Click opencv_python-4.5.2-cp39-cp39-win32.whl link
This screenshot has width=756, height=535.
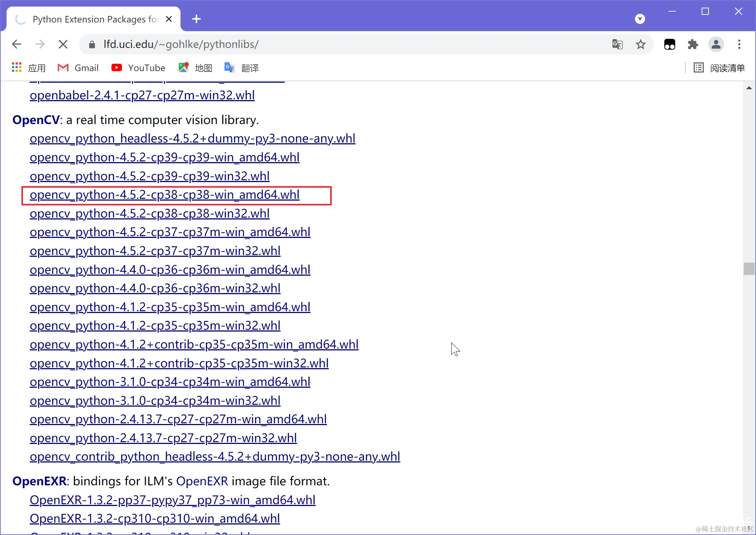(x=149, y=176)
